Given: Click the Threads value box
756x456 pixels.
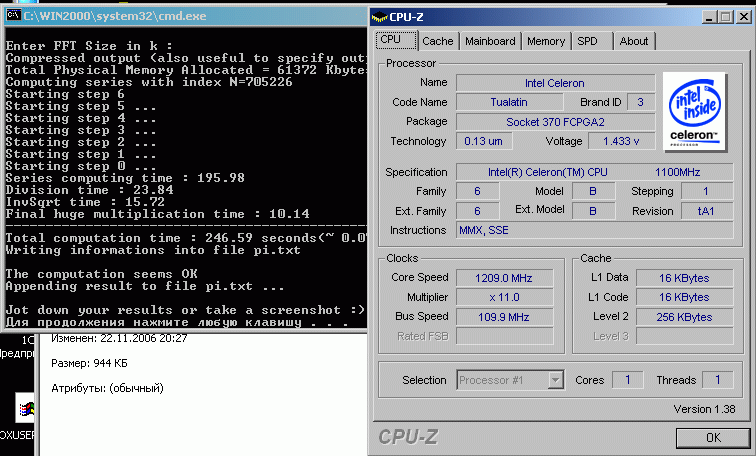Looking at the screenshot, I should pyautogui.click(x=718, y=380).
